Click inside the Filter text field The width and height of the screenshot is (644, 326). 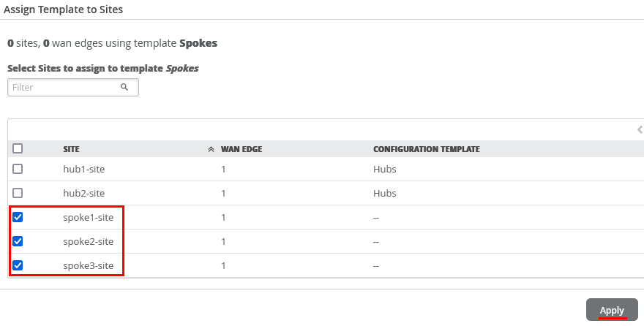64,87
